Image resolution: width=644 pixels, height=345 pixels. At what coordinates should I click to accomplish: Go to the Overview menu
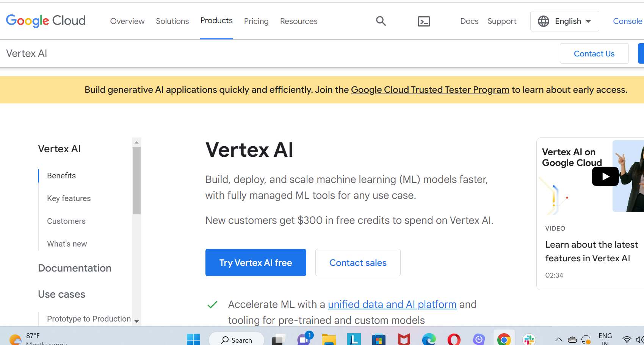[127, 21]
